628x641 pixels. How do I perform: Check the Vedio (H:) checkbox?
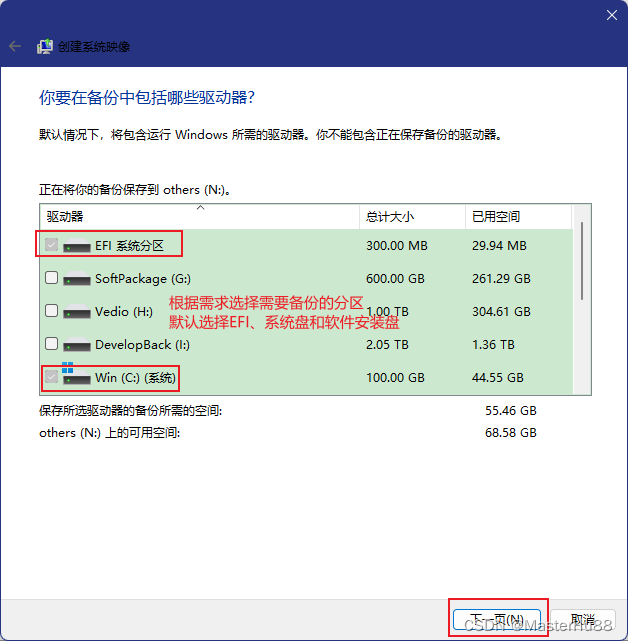[x=52, y=311]
